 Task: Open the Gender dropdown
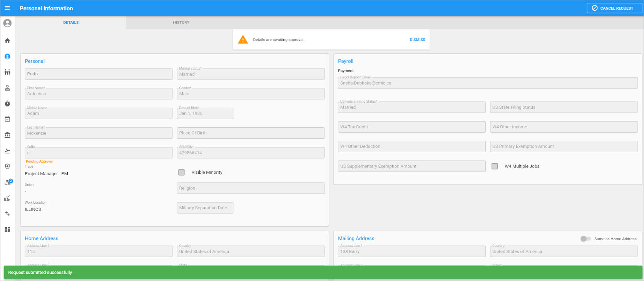click(251, 93)
